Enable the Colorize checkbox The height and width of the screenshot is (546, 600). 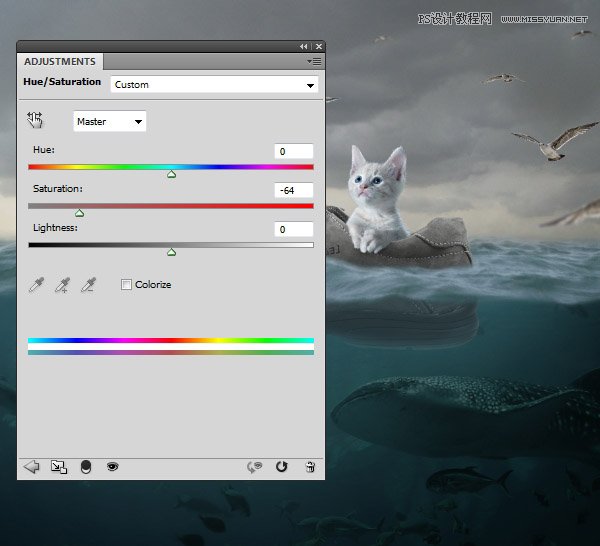coord(126,285)
